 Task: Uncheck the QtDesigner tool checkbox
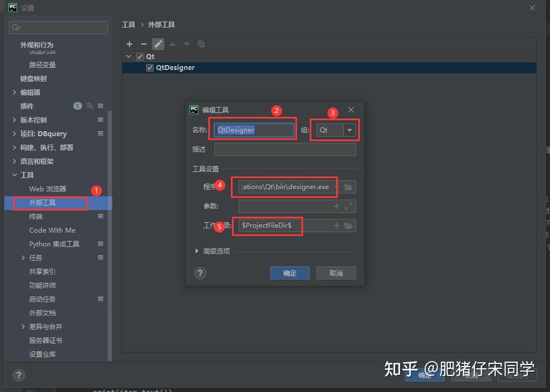(x=149, y=67)
